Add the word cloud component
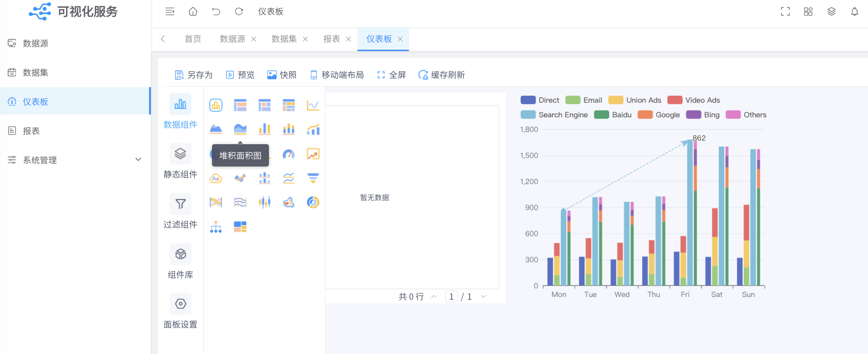The height and width of the screenshot is (354, 868). point(216,178)
